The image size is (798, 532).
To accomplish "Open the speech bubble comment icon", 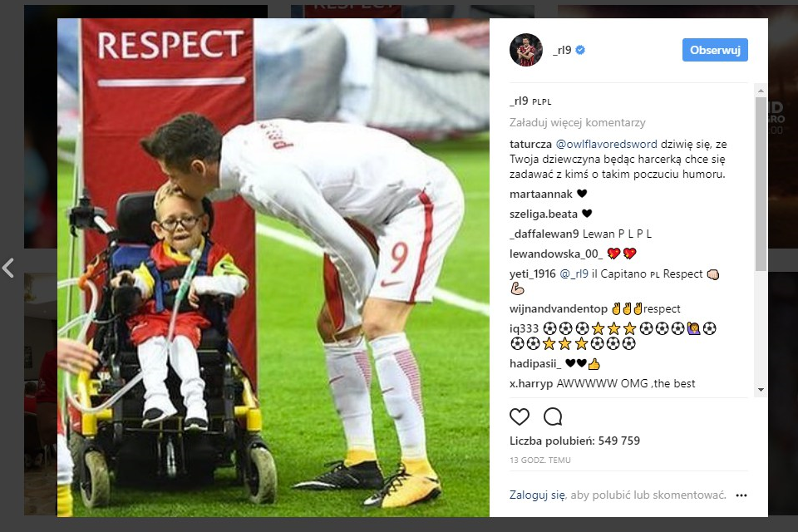I will coord(553,416).
